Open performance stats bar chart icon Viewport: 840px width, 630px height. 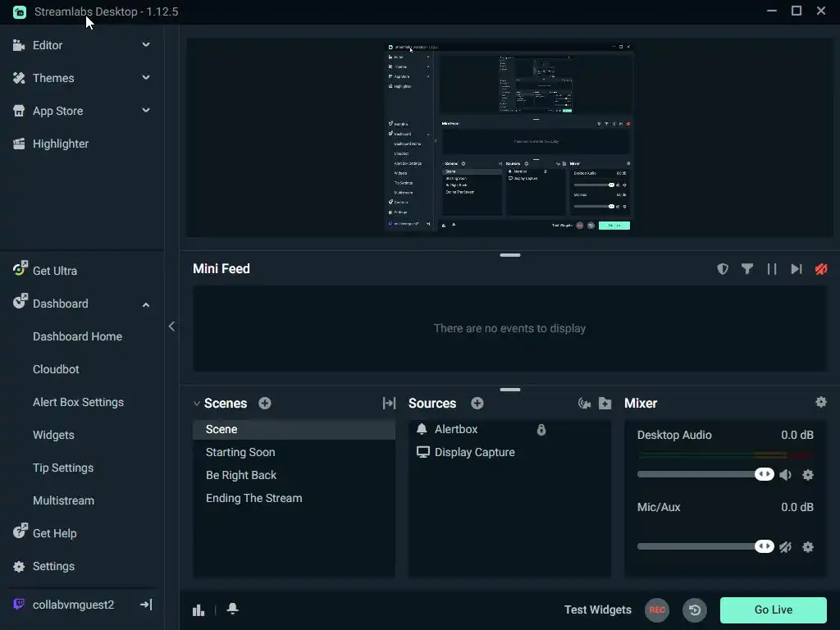pos(199,609)
